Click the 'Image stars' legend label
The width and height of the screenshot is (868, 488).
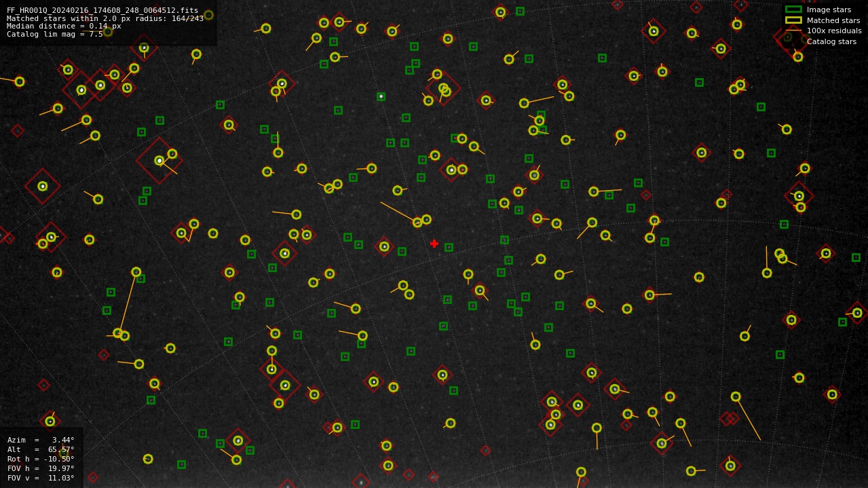click(x=829, y=10)
